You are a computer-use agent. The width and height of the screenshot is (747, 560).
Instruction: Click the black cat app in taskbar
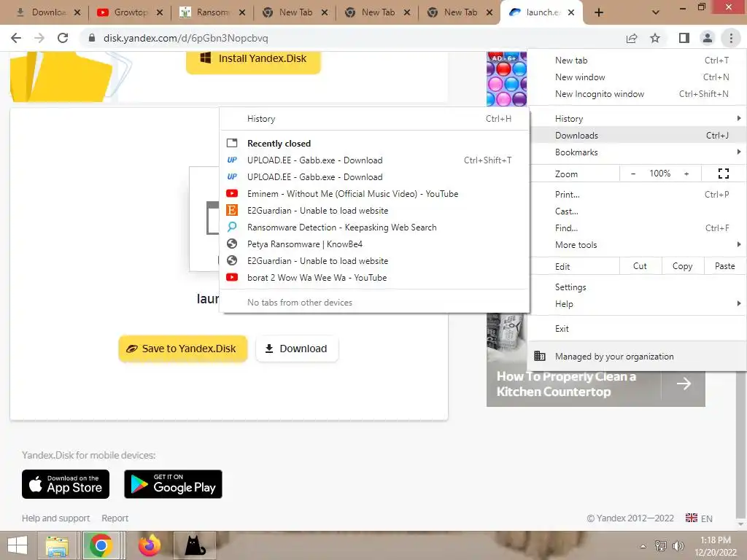[195, 545]
